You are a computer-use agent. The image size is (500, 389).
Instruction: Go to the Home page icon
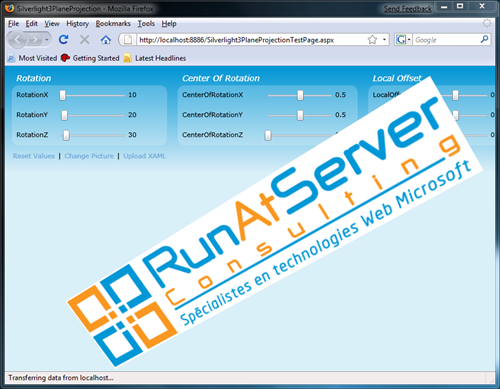(x=106, y=40)
